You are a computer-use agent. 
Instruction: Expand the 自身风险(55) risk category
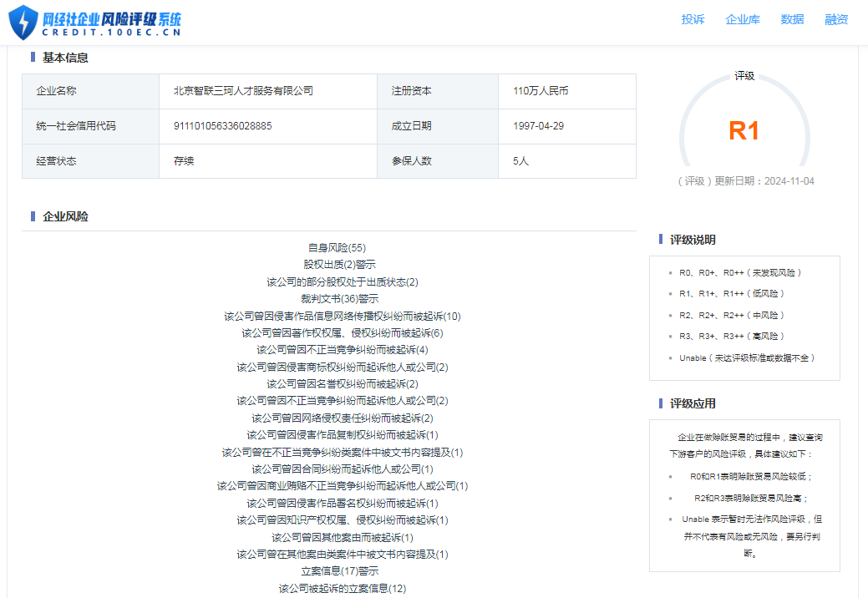click(337, 248)
